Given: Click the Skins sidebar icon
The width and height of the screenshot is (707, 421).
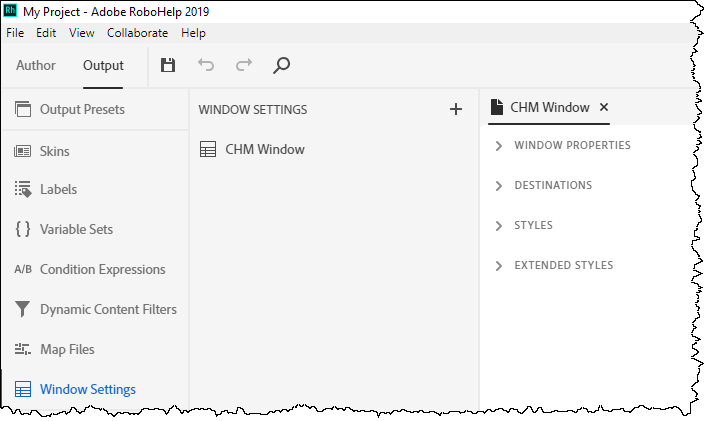Looking at the screenshot, I should pos(23,151).
